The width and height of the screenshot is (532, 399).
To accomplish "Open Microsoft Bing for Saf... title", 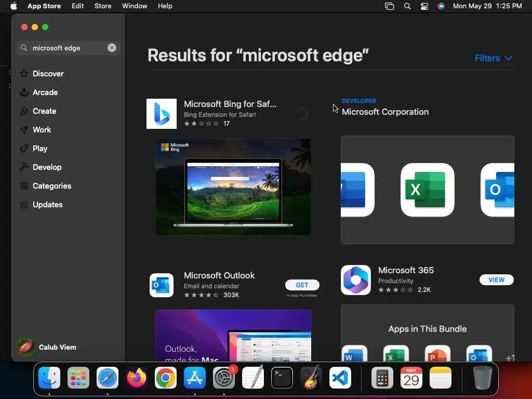I will point(230,104).
